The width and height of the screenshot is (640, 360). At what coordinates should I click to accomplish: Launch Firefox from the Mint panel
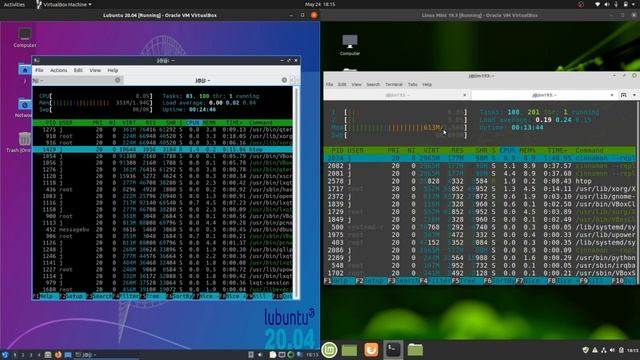click(371, 350)
